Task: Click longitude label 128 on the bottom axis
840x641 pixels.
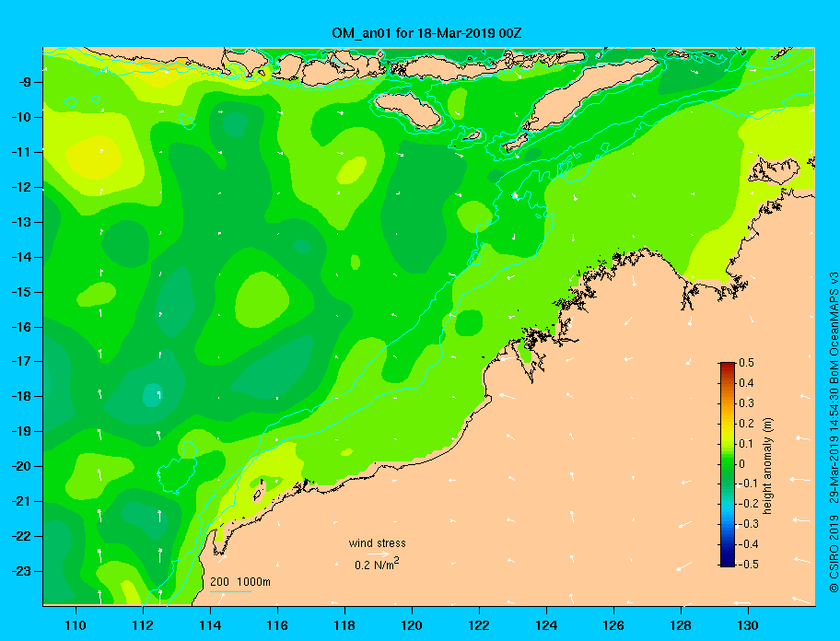Action: point(681,625)
